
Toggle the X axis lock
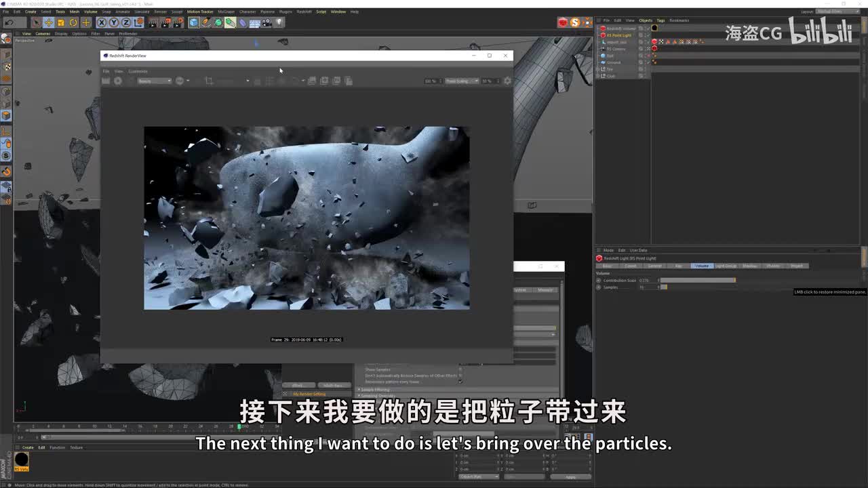[102, 22]
